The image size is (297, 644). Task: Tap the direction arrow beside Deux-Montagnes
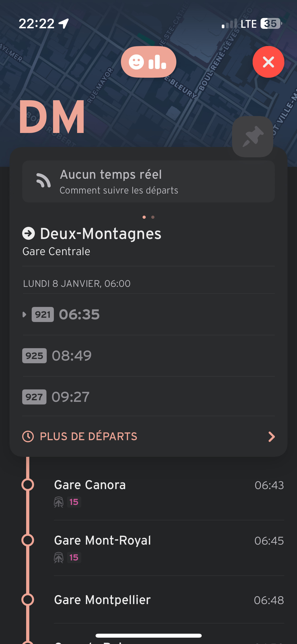29,233
